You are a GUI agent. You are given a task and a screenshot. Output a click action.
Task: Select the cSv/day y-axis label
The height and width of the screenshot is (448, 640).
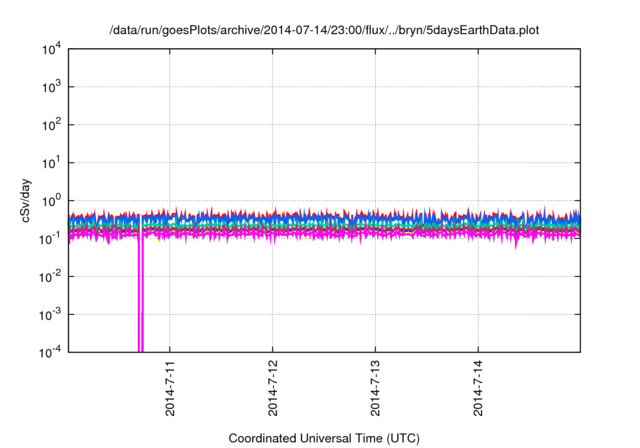coord(25,200)
